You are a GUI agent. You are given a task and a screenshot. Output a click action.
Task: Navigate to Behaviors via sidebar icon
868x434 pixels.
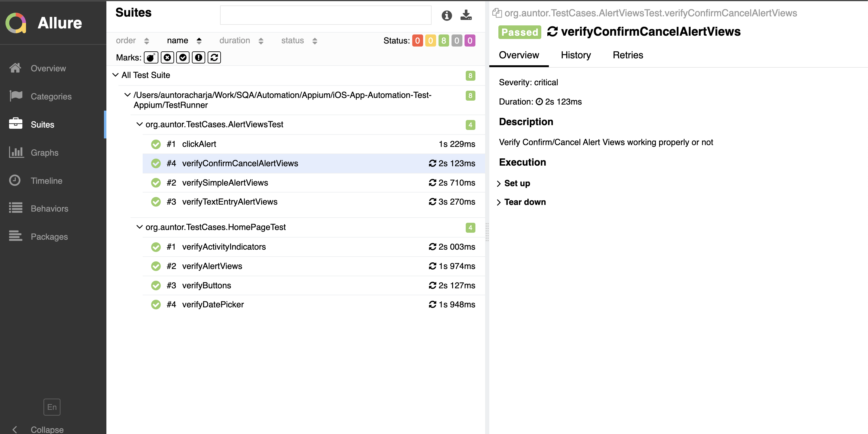point(15,208)
